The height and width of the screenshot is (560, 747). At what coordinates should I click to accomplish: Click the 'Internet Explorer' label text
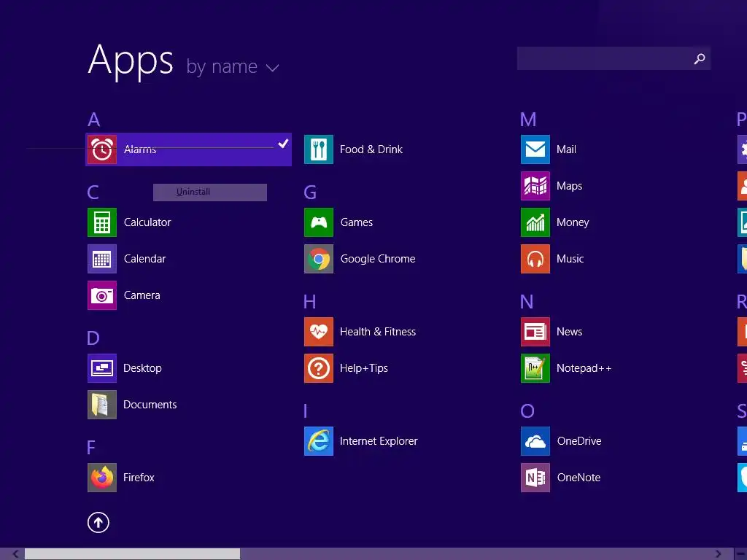click(379, 441)
